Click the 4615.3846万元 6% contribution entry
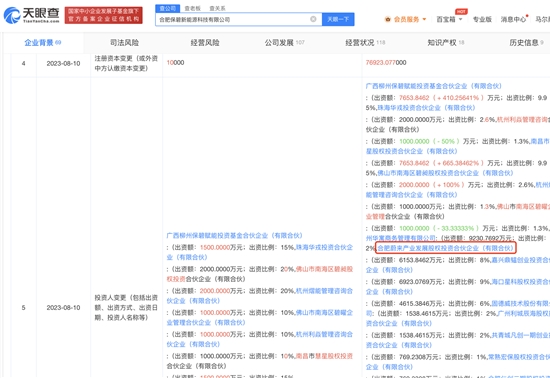The image size is (550, 378). (428, 303)
